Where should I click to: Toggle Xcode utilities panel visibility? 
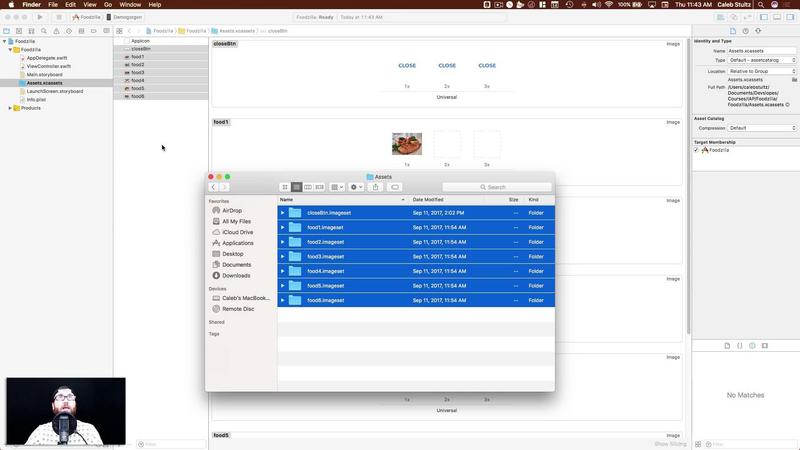point(790,17)
